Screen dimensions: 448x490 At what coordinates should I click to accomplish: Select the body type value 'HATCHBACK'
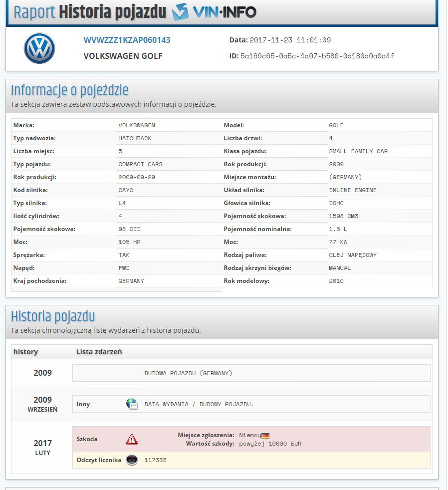coord(135,138)
